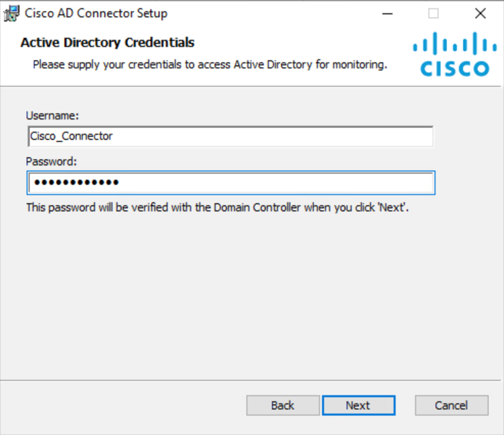Click the "Please supply your credentials" subtitle text
The width and height of the screenshot is (504, 435).
(210, 65)
